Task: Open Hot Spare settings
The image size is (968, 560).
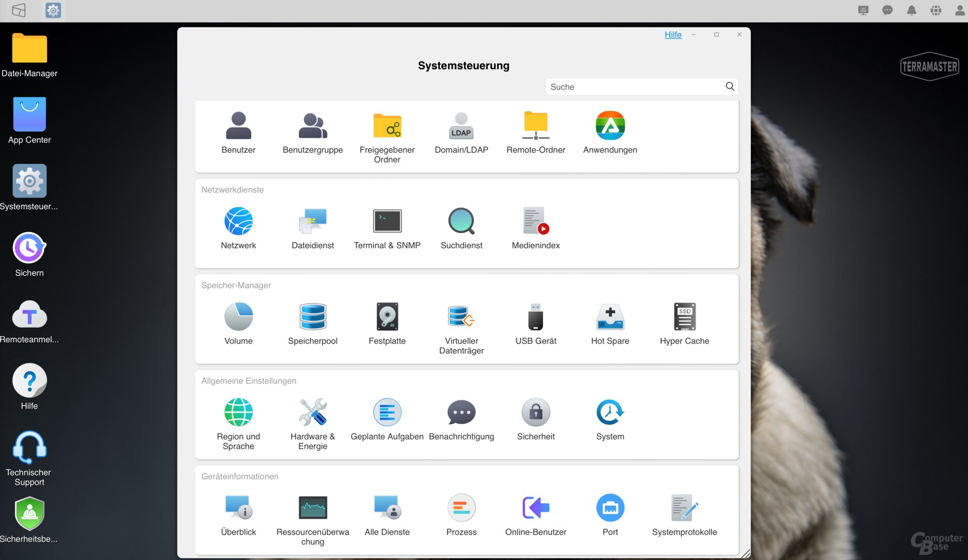Action: (610, 317)
